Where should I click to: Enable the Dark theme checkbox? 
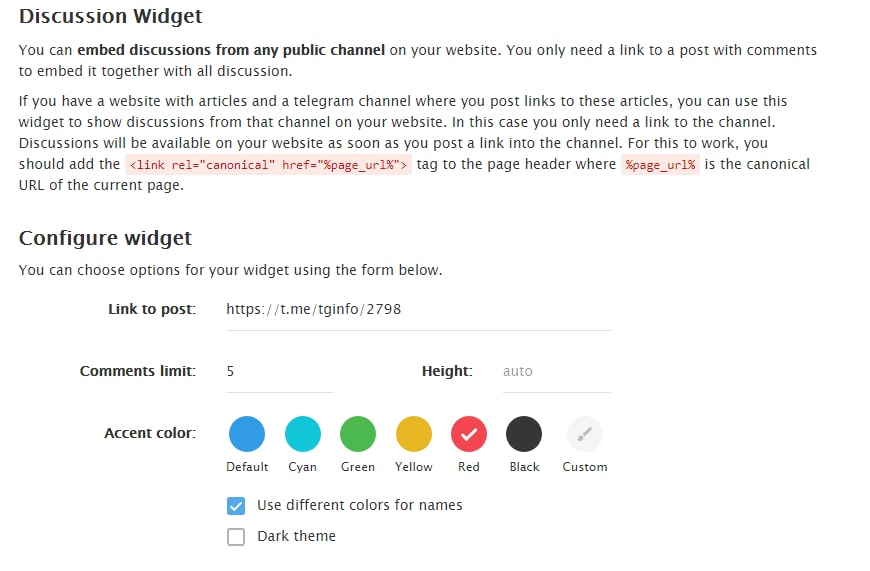pos(236,537)
